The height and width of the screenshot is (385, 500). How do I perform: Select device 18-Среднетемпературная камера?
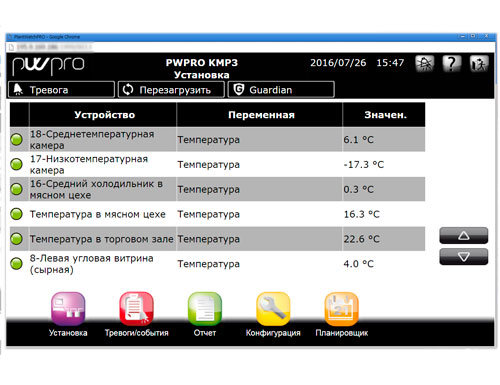pos(92,140)
